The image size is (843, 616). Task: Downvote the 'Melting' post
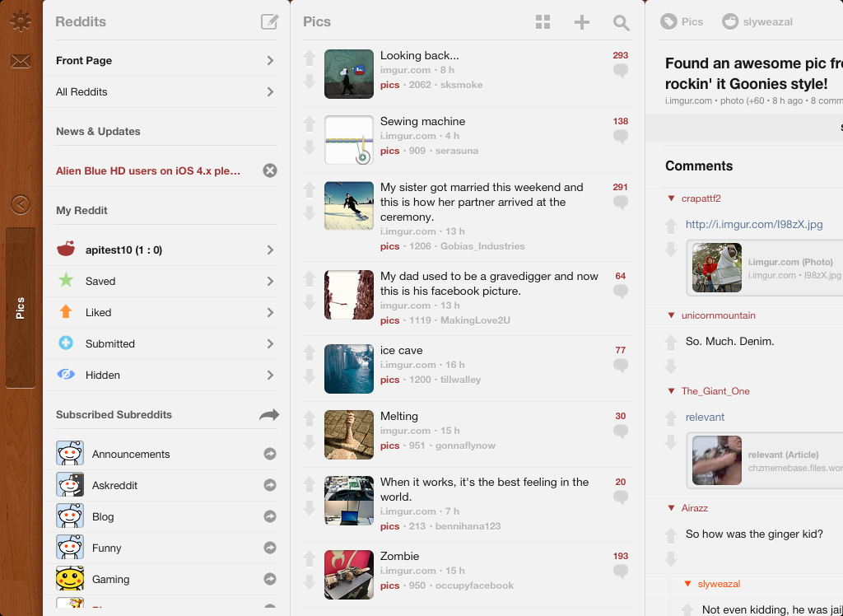point(310,442)
